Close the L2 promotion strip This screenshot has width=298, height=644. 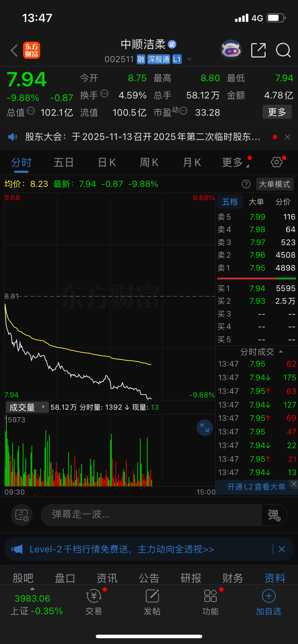coord(294,484)
